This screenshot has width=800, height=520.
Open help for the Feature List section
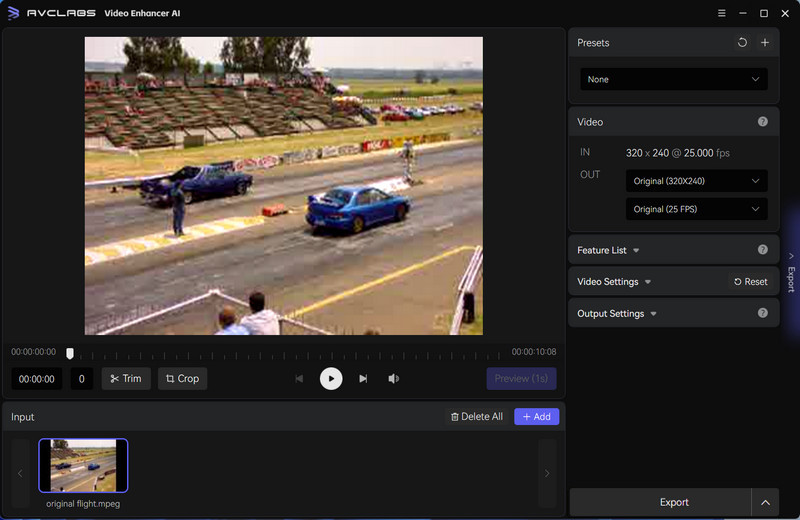(763, 250)
